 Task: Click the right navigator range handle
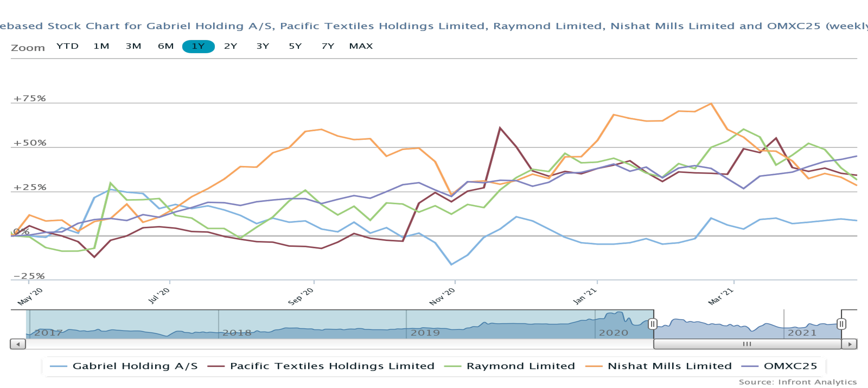point(841,324)
